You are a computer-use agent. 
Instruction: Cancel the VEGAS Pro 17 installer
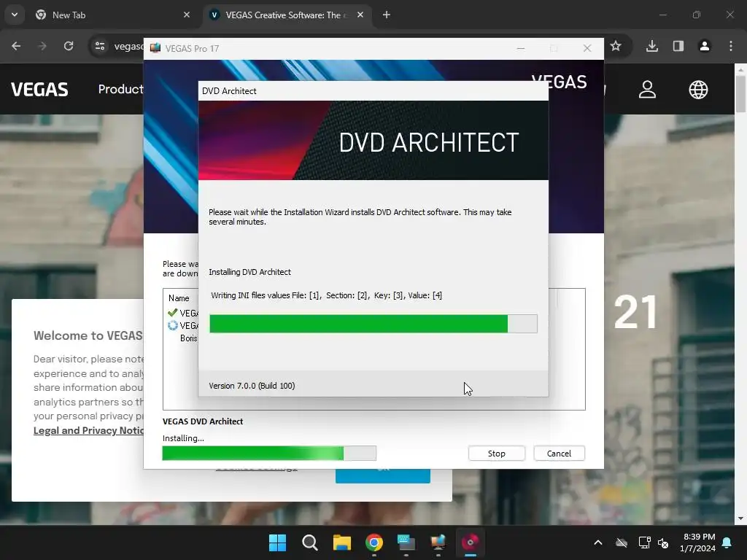click(559, 454)
